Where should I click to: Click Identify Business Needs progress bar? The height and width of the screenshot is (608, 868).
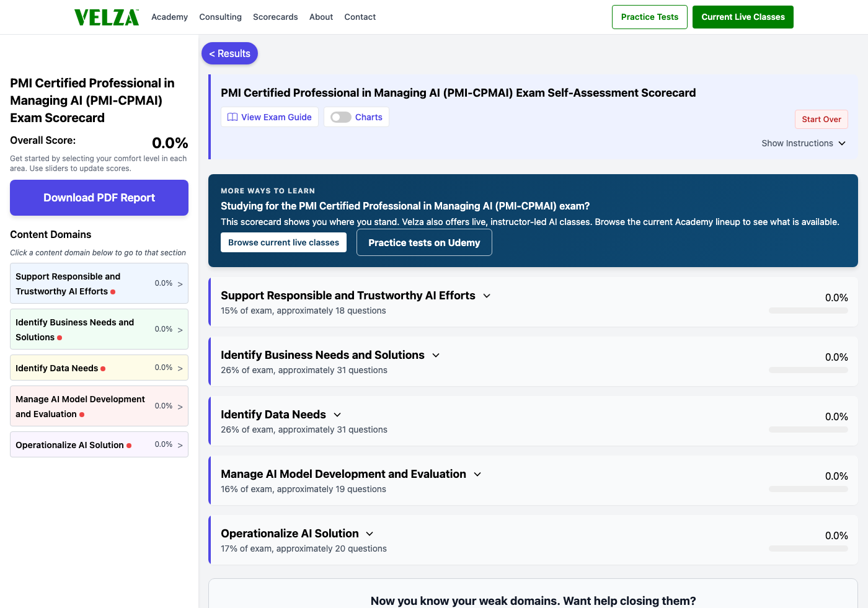[808, 370]
